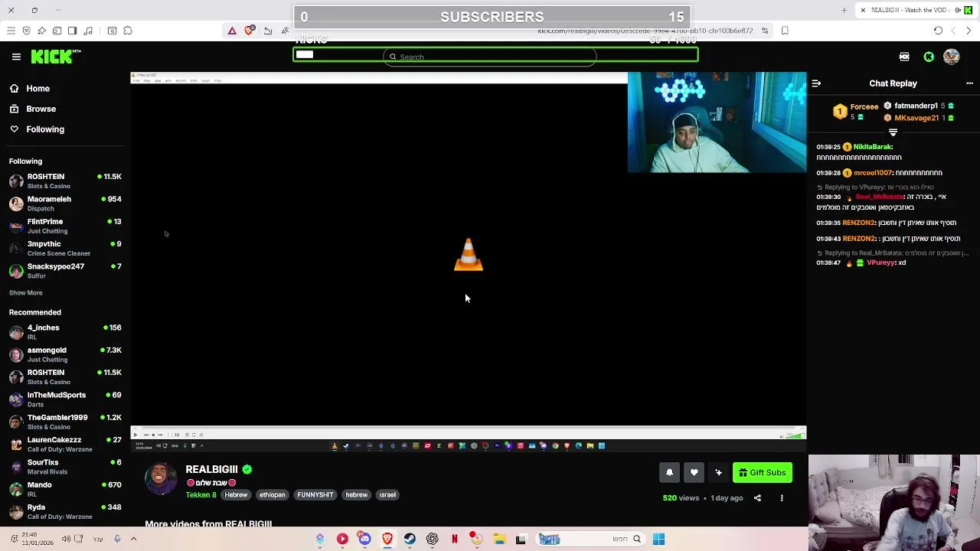Click Brave Shields lion icon
The image size is (980, 551).
pos(249,31)
